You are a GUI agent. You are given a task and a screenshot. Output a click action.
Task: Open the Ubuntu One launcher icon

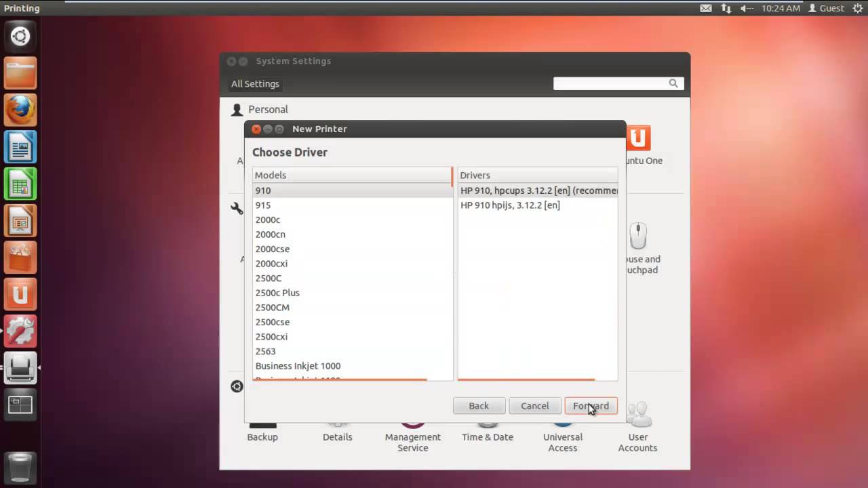click(20, 294)
